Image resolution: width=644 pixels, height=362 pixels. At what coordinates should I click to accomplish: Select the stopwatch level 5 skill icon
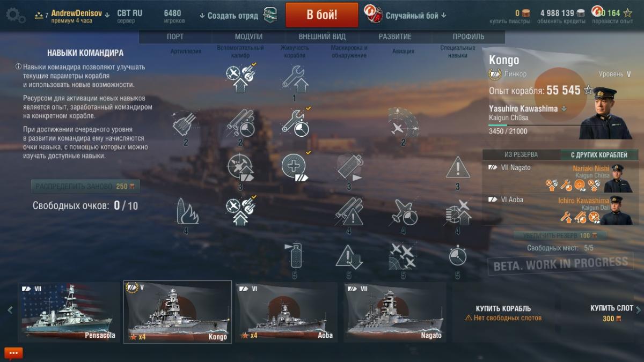click(458, 256)
